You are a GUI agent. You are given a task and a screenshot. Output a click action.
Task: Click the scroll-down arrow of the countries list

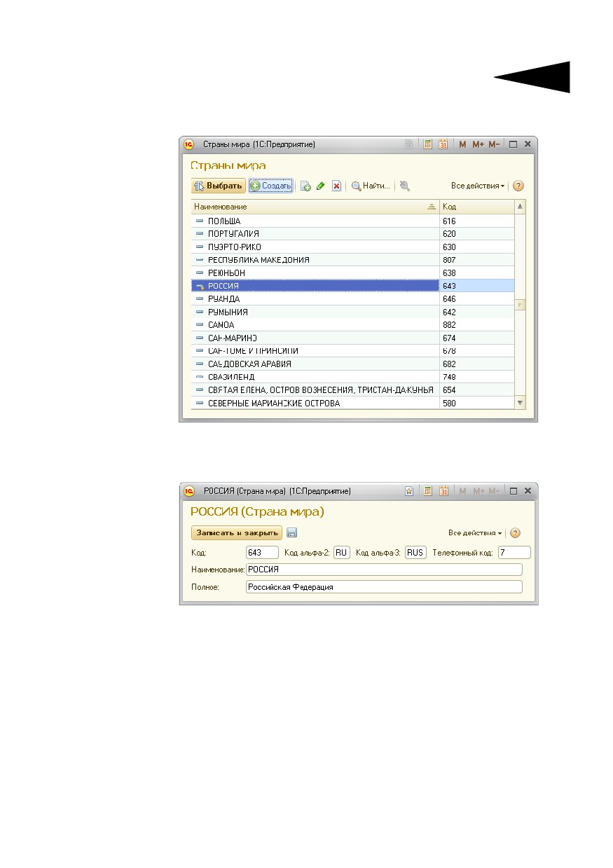[520, 403]
